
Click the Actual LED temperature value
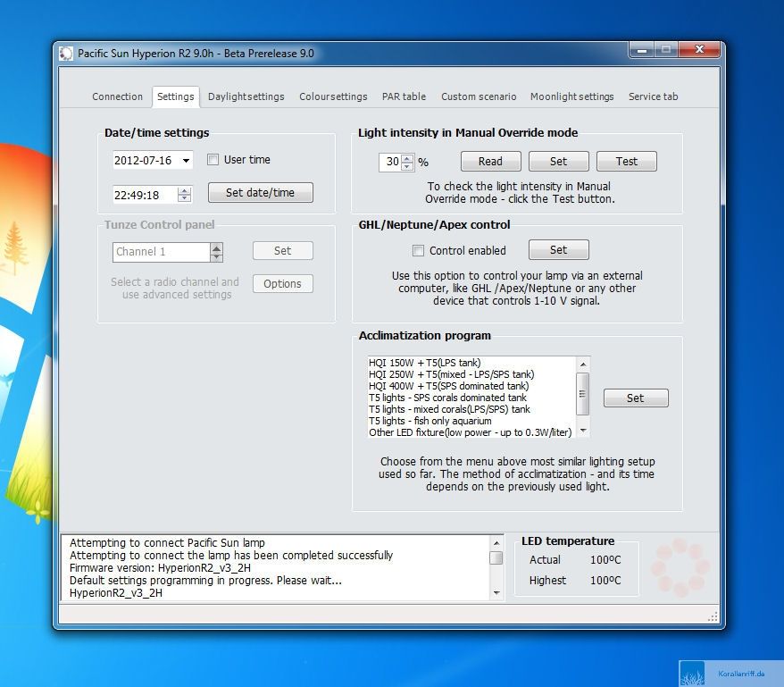(605, 560)
